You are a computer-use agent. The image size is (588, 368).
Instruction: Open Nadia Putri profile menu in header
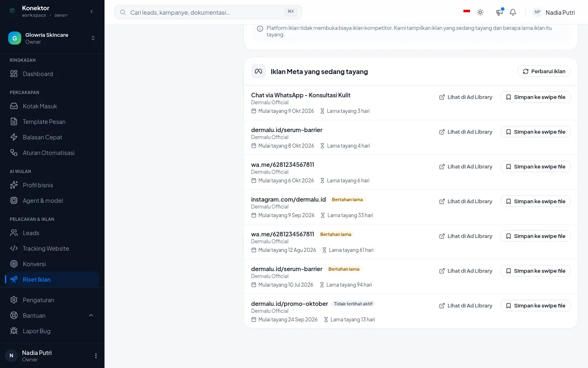point(554,12)
